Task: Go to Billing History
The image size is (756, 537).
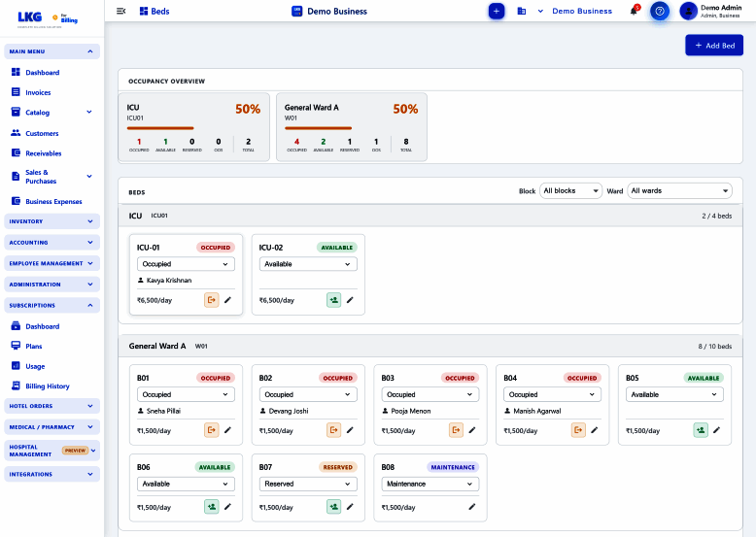Action: (48, 386)
